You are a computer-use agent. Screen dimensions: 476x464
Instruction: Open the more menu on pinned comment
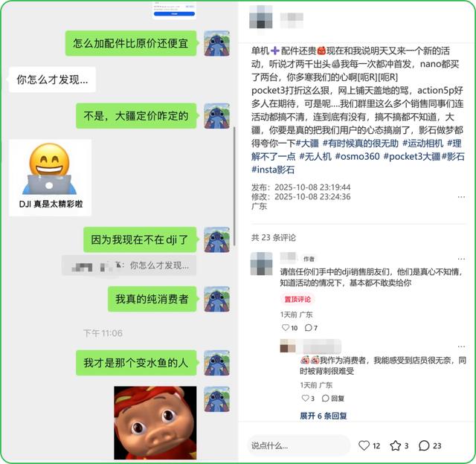461,259
